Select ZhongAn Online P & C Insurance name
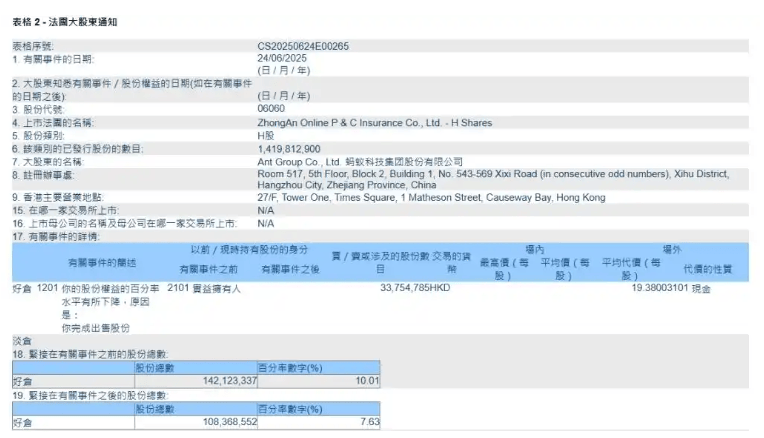Image resolution: width=764 pixels, height=438 pixels. 374,123
